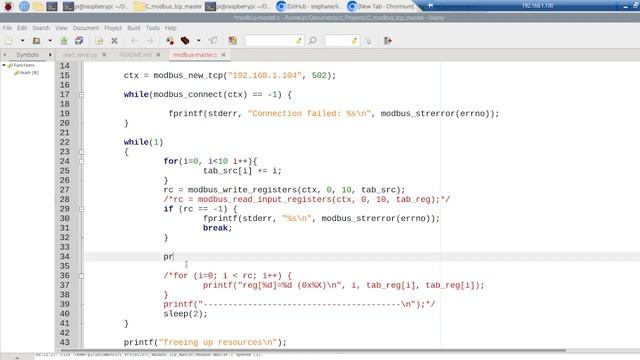
Task: Collapse the Functions tree node
Action: coord(4,65)
